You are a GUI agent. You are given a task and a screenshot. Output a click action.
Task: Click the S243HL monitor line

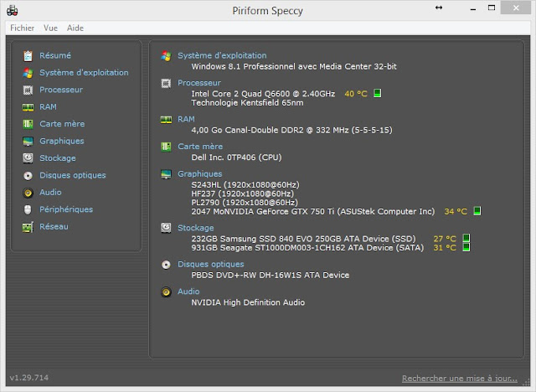pyautogui.click(x=245, y=184)
